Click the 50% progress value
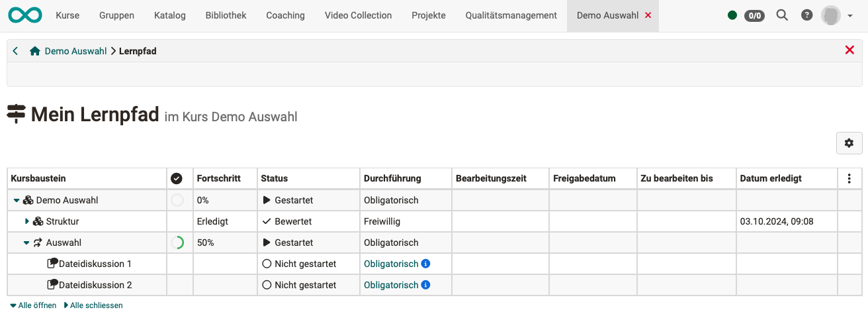Image resolution: width=868 pixels, height=324 pixels. (x=206, y=243)
